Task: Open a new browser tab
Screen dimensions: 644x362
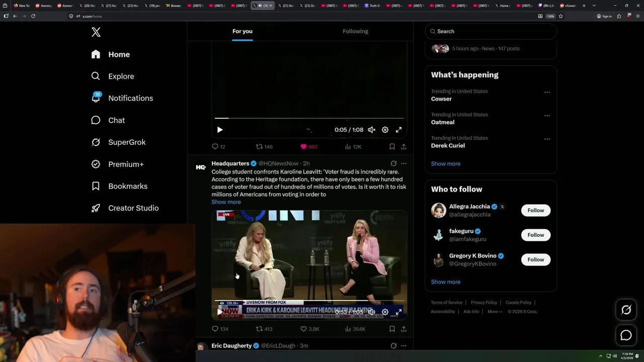Action: [x=584, y=6]
